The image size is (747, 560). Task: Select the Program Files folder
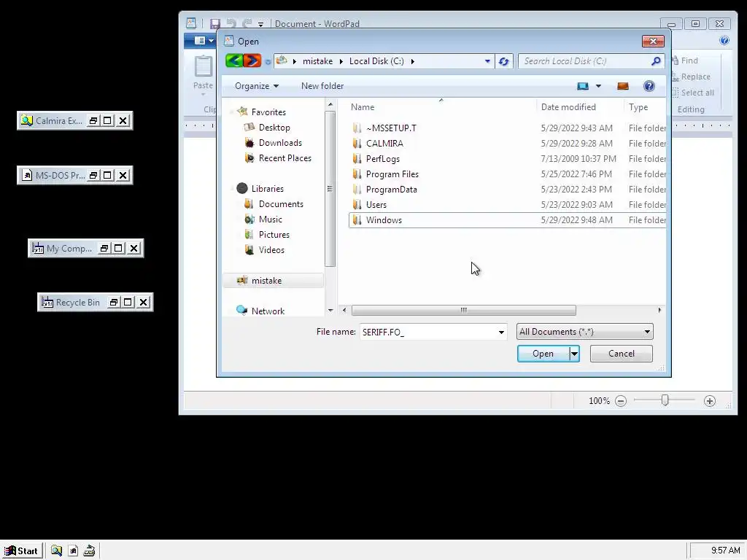point(392,174)
